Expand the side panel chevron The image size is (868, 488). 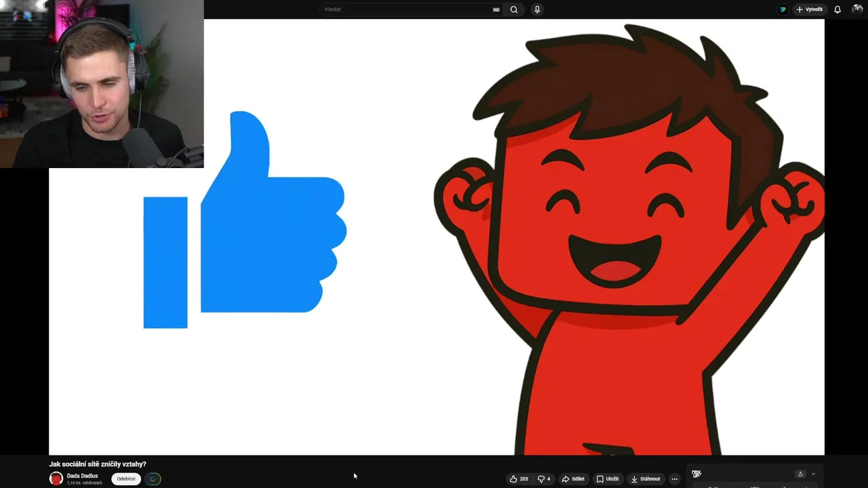coord(813,474)
